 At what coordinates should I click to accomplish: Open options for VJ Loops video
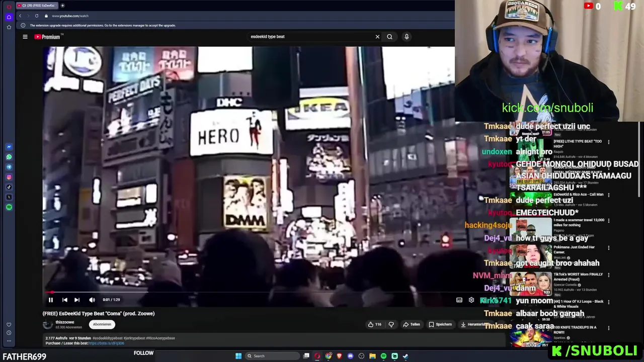point(608,302)
